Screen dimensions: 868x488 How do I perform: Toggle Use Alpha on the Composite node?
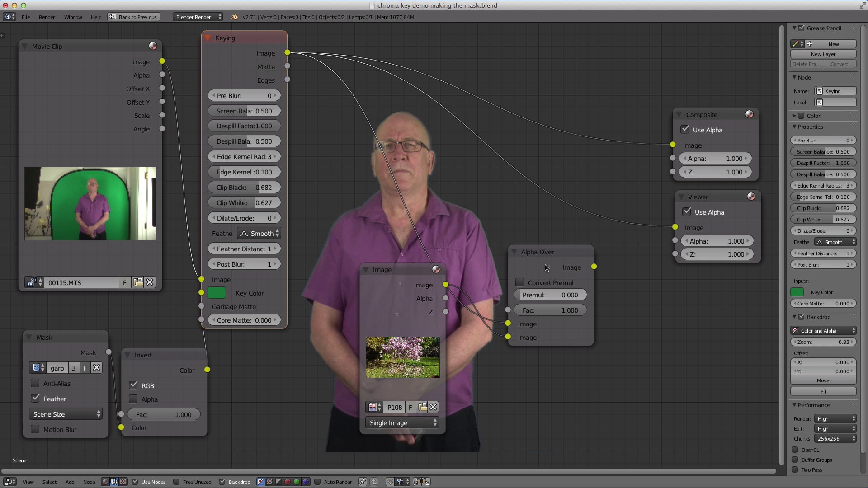(x=684, y=130)
